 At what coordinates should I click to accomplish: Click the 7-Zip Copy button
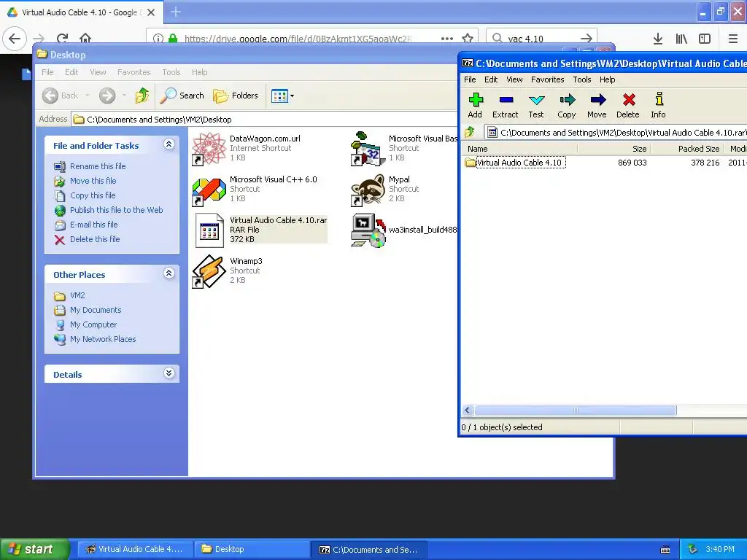pos(566,105)
